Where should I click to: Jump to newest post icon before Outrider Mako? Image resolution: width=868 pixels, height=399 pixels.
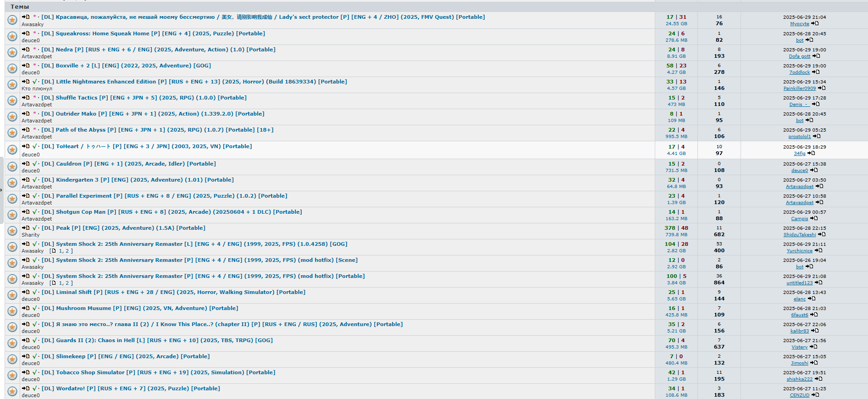(26, 114)
